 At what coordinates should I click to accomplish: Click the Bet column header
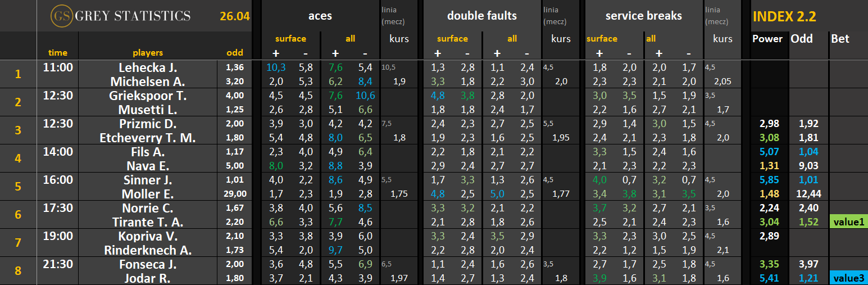click(x=840, y=39)
